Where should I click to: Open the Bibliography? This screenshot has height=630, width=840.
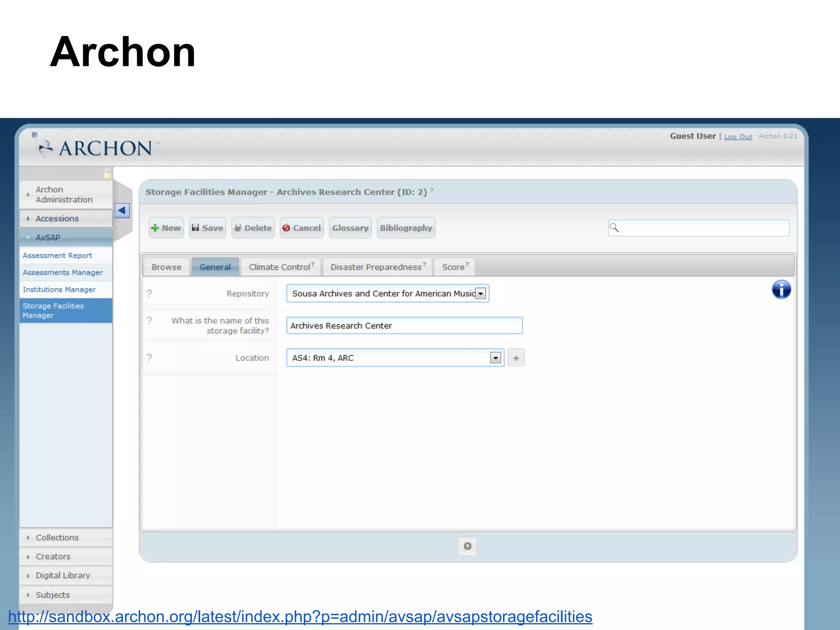(406, 228)
